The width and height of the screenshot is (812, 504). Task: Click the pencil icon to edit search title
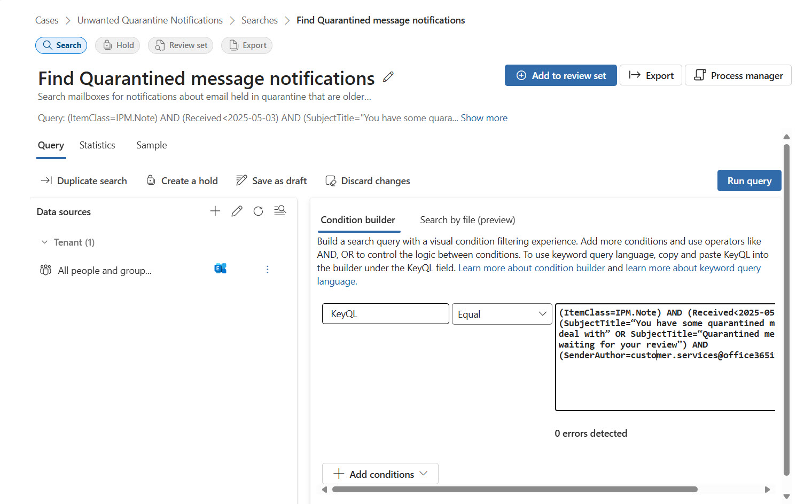[x=388, y=77]
